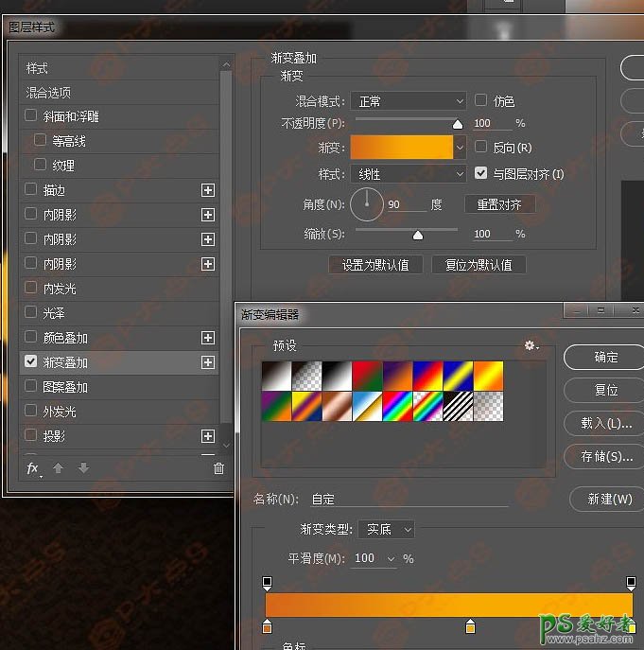644x650 pixels.
Task: Move effect down with the down arrow
Action: point(83,468)
